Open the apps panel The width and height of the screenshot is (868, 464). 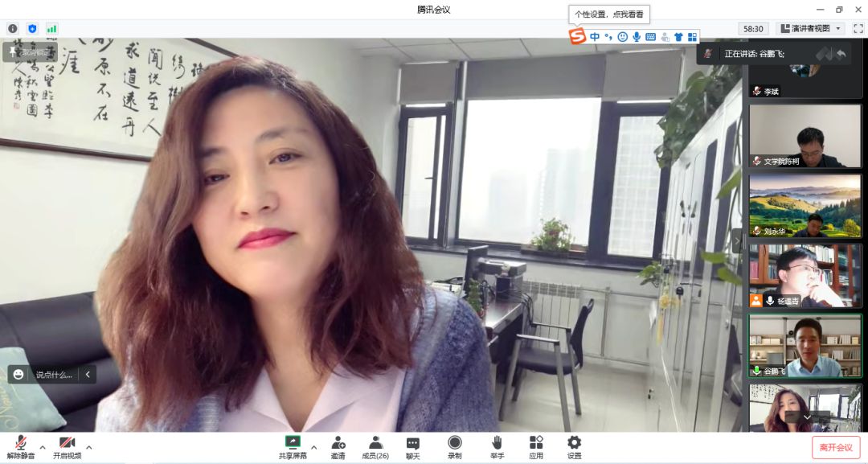(x=536, y=442)
